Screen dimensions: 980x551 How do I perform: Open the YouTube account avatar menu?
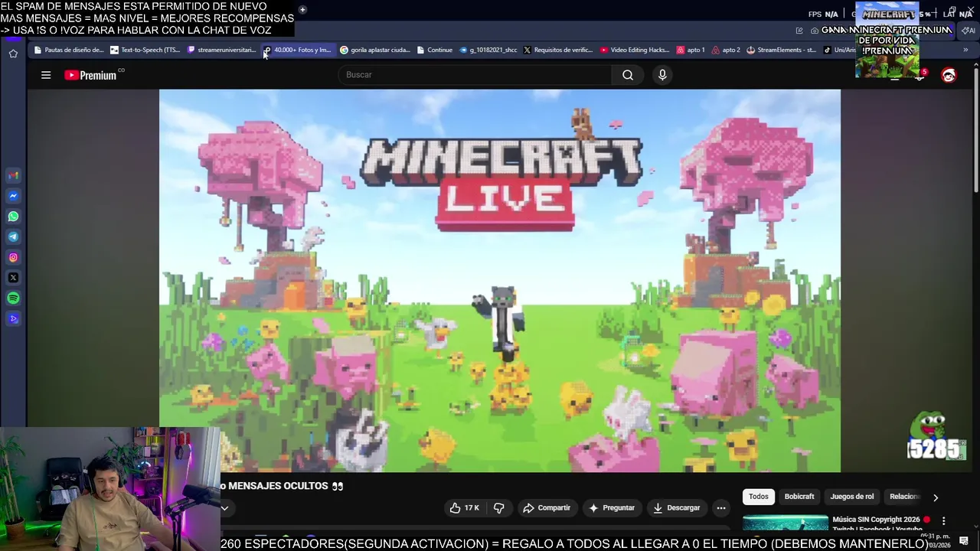point(949,75)
